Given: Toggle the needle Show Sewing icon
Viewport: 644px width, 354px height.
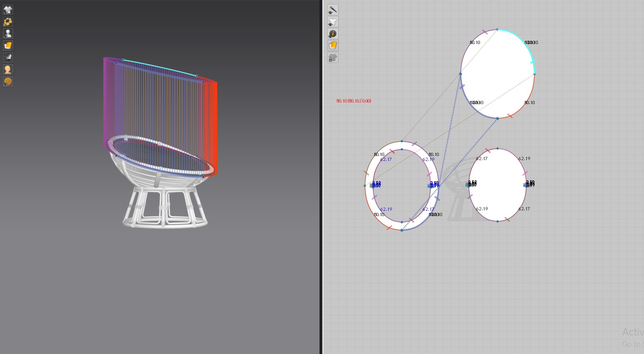Looking at the screenshot, I should tap(333, 9).
